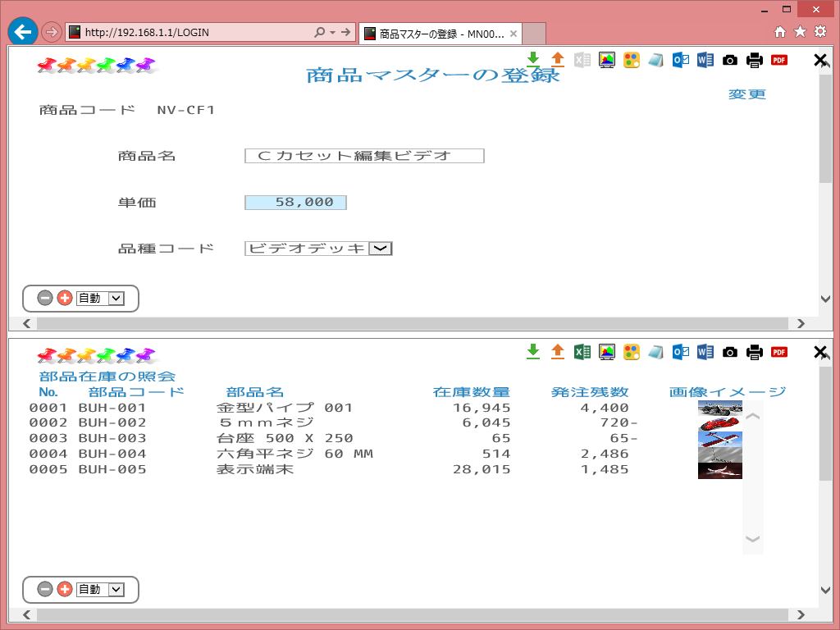Click the Outlook icon in parts inventory panel
This screenshot has height=630, width=840.
click(x=680, y=352)
